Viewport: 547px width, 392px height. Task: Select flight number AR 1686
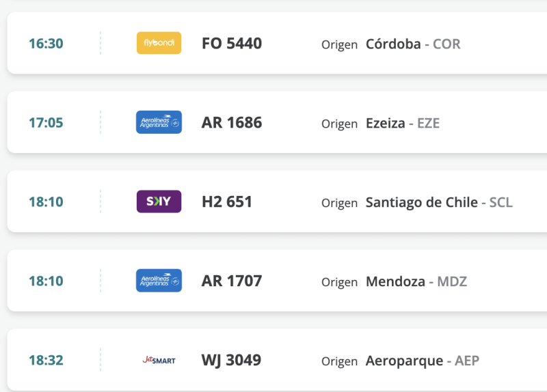(x=232, y=123)
